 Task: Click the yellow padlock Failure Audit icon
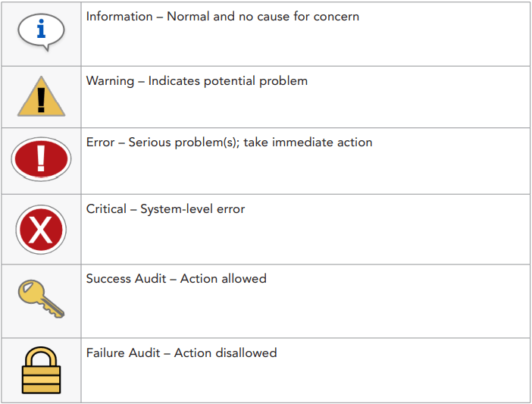pyautogui.click(x=41, y=369)
